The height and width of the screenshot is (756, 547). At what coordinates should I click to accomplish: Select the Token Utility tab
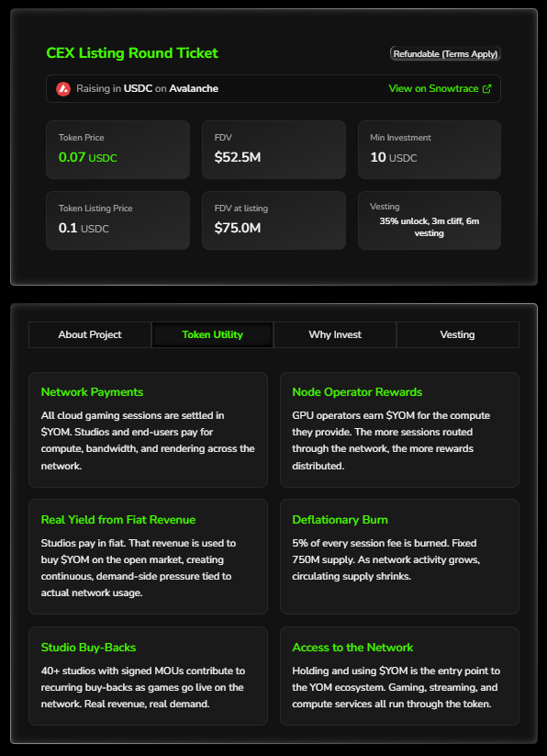(212, 334)
